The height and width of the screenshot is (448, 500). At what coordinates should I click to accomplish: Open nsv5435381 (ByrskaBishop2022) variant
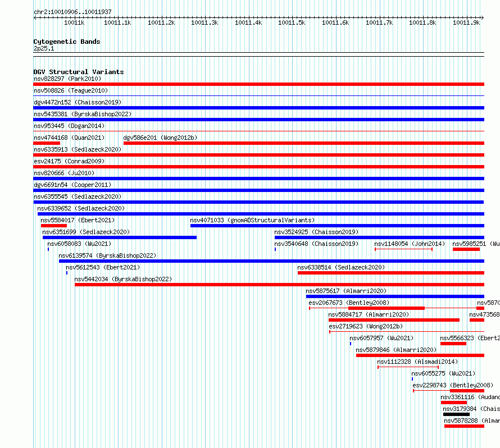(83, 114)
